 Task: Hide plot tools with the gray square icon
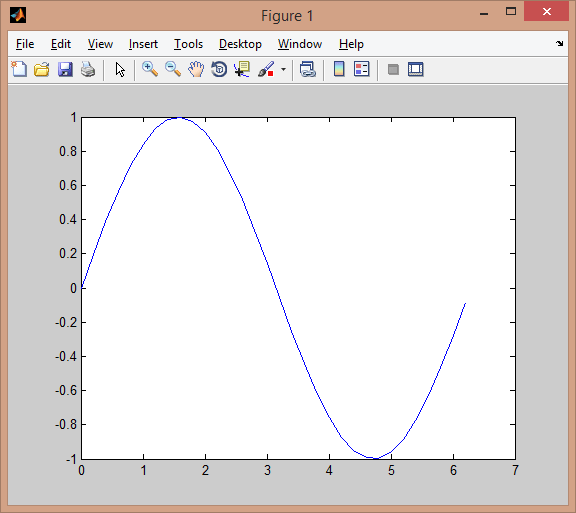393,69
